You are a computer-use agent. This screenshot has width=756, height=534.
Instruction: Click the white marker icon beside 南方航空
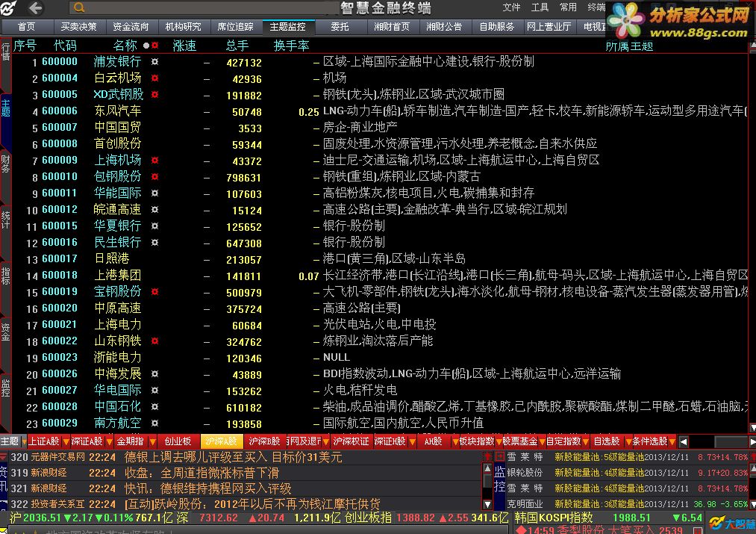[x=154, y=423]
